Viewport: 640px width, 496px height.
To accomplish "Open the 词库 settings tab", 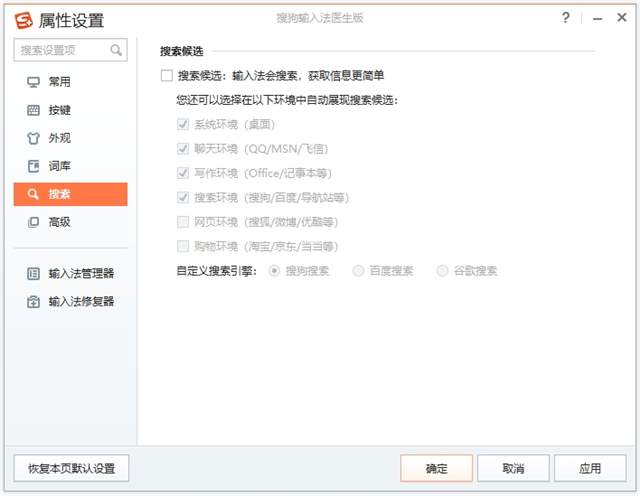I will (71, 166).
